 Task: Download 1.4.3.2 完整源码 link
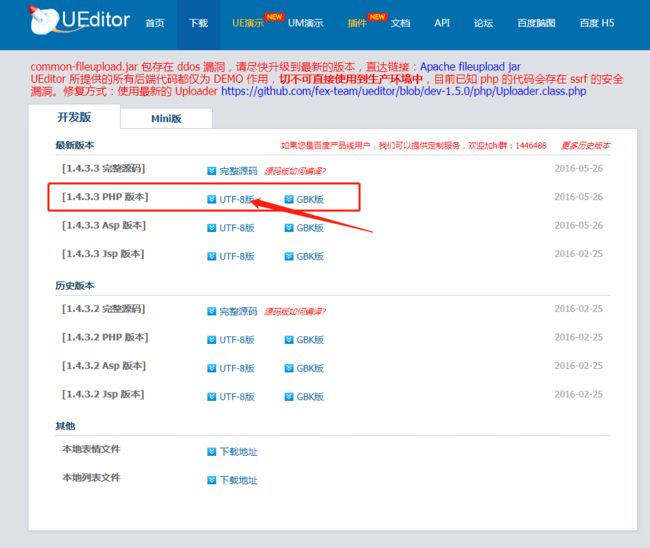pyautogui.click(x=238, y=311)
